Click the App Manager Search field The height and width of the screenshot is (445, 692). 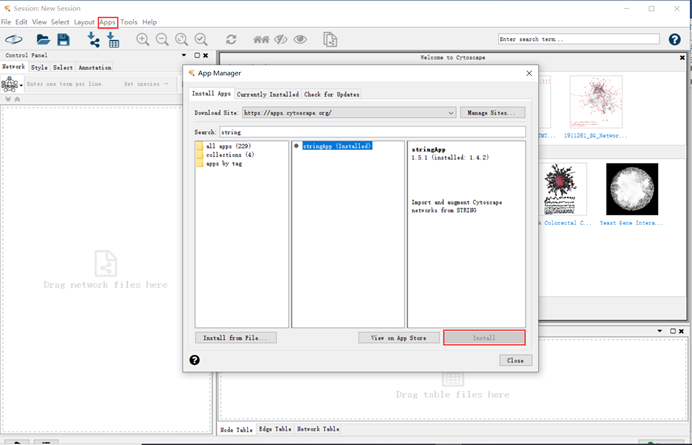click(372, 132)
